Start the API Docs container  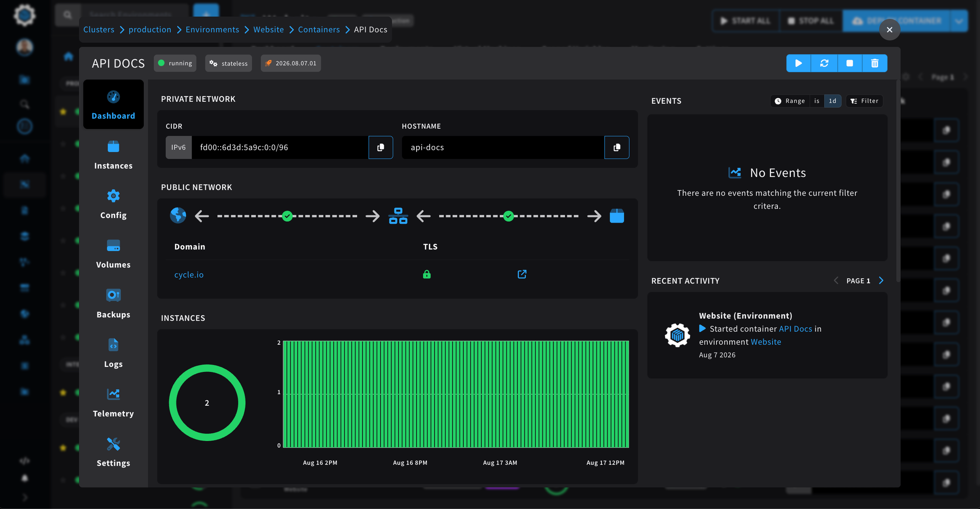click(799, 63)
